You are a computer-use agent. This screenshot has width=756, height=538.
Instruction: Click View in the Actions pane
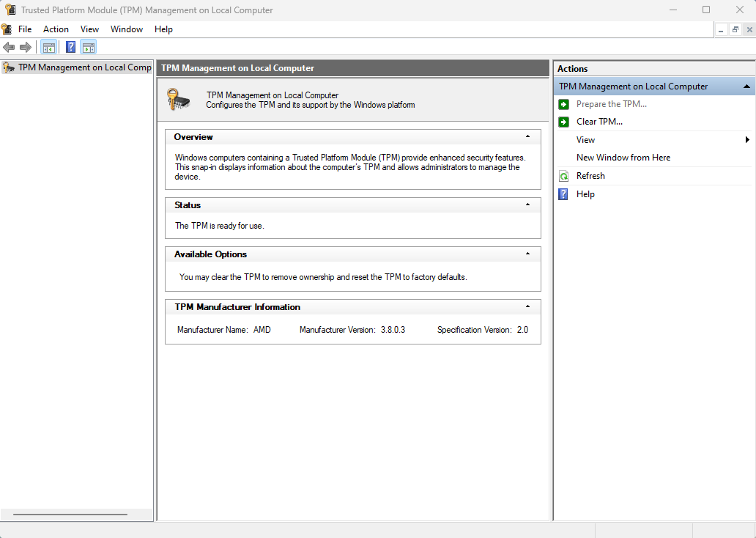[x=585, y=140]
